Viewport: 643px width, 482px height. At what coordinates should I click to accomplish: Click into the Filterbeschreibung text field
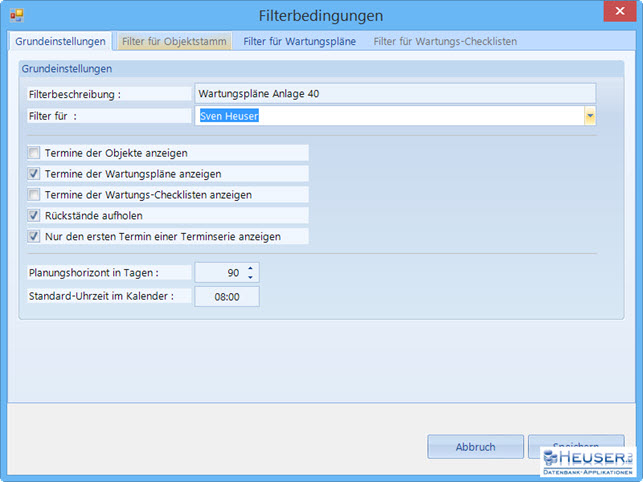coord(395,94)
